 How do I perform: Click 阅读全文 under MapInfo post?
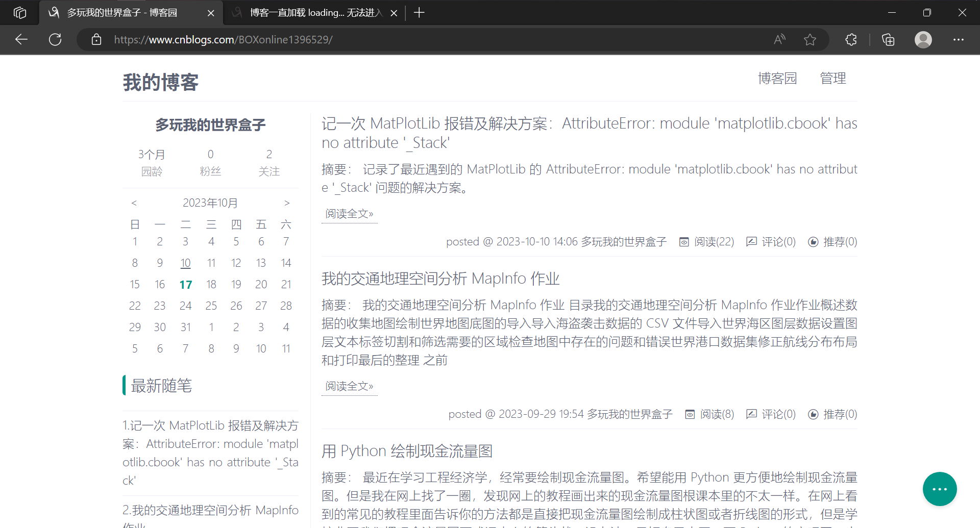click(350, 386)
